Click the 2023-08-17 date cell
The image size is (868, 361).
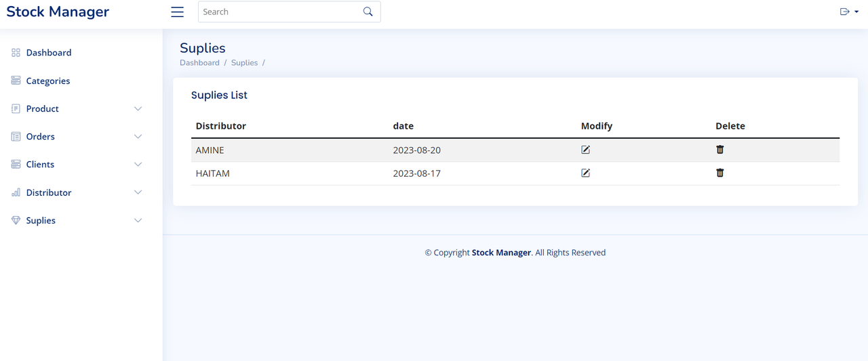click(417, 173)
